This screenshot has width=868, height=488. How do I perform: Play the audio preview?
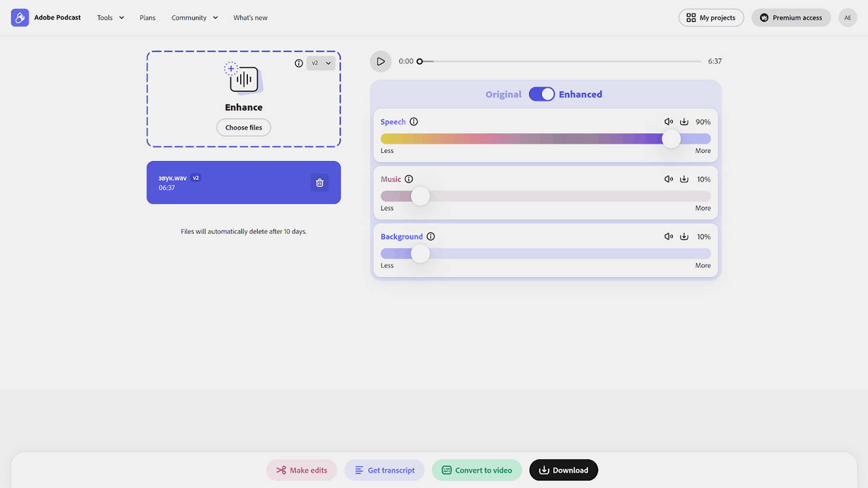point(380,61)
